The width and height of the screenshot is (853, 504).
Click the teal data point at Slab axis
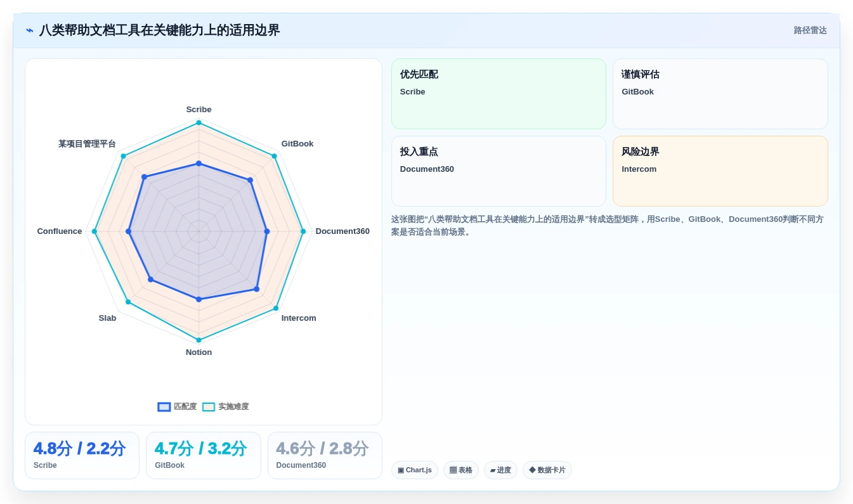pos(128,302)
